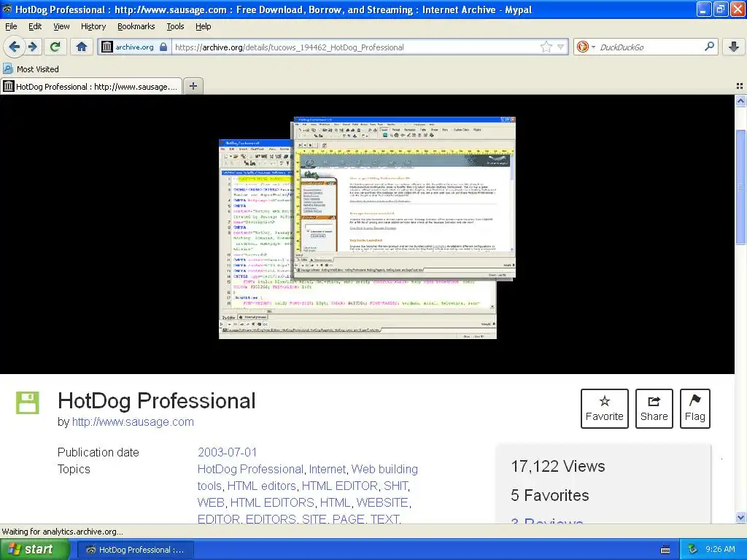
Task: Click the padlock security icon
Action: (163, 47)
